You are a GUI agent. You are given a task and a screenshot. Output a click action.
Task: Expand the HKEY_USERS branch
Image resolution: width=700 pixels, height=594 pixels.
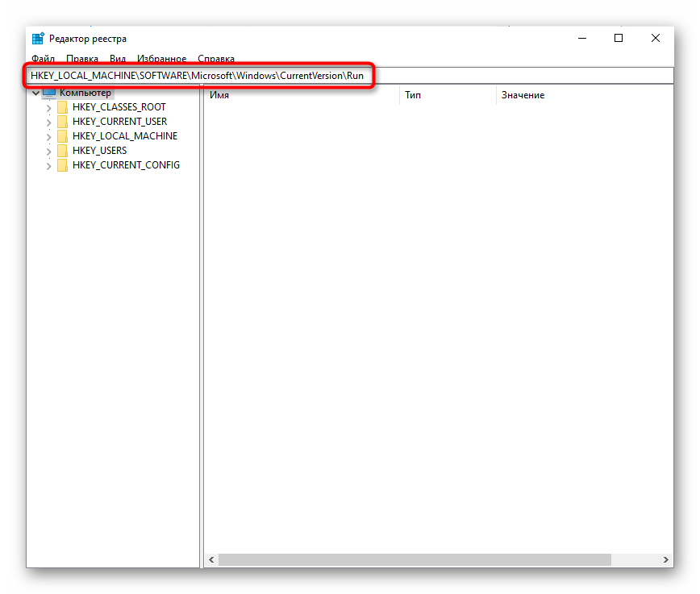click(49, 152)
